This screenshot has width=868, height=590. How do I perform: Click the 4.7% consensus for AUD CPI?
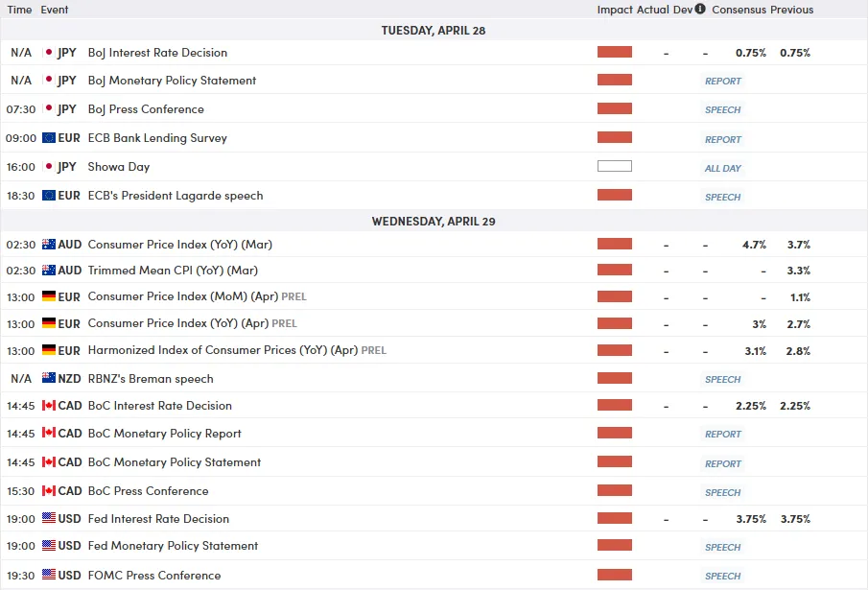point(754,245)
